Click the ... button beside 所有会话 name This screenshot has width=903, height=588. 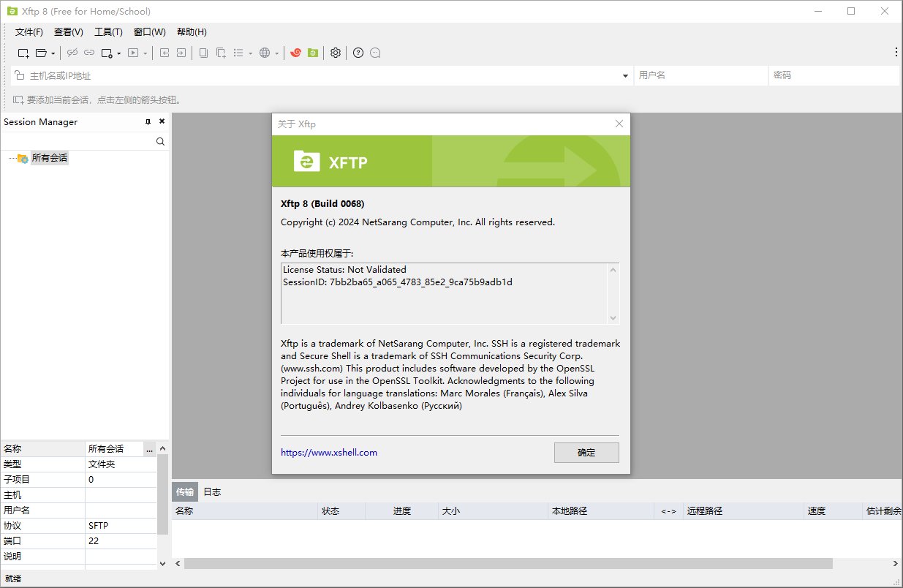click(149, 448)
